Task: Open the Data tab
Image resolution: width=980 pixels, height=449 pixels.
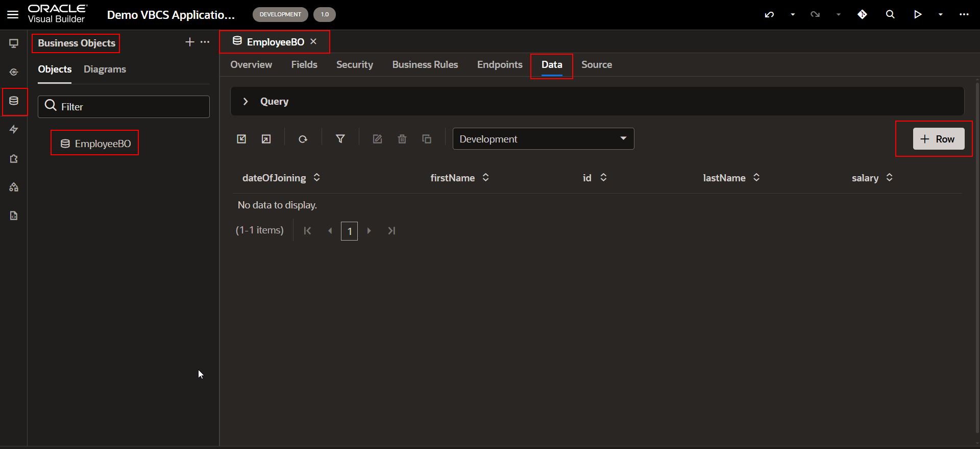Action: click(x=552, y=65)
